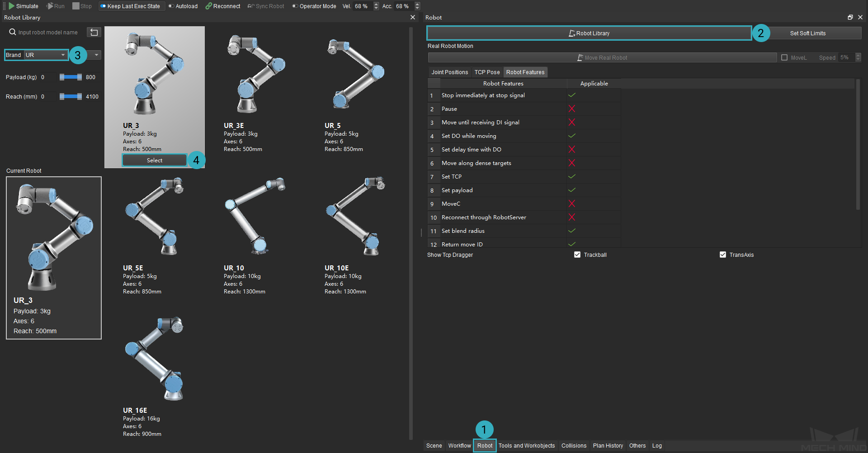Close the Robot Library panel
This screenshot has height=453, width=868.
pyautogui.click(x=413, y=17)
